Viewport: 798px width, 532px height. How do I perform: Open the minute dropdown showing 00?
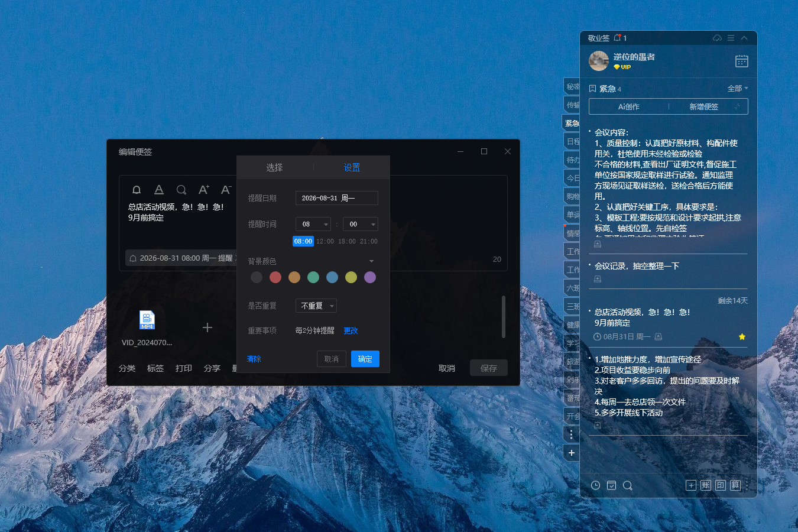click(361, 224)
